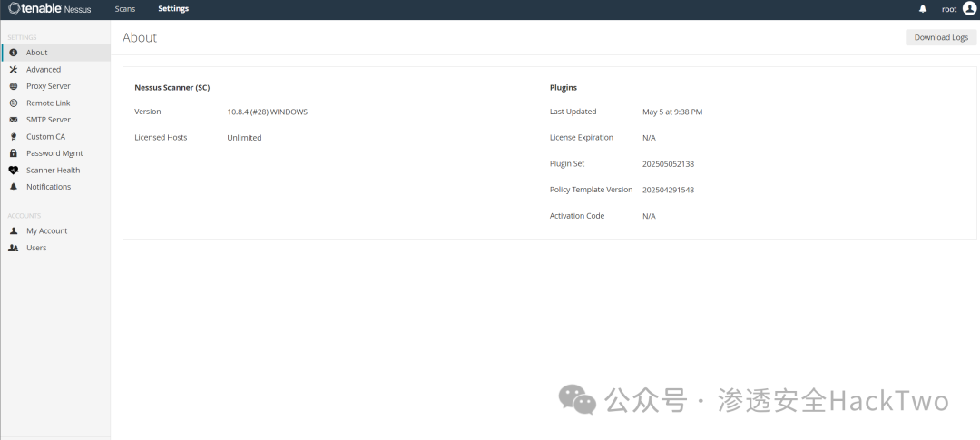Click the Advanced wrench icon
The width and height of the screenshot is (980, 440).
(x=14, y=69)
